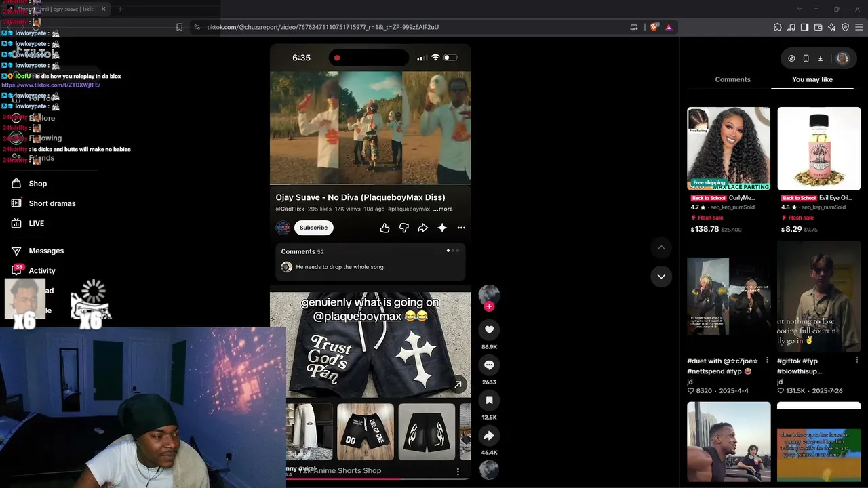Click the download desktop app icon
Image resolution: width=868 pixels, height=488 pixels.
tap(820, 58)
